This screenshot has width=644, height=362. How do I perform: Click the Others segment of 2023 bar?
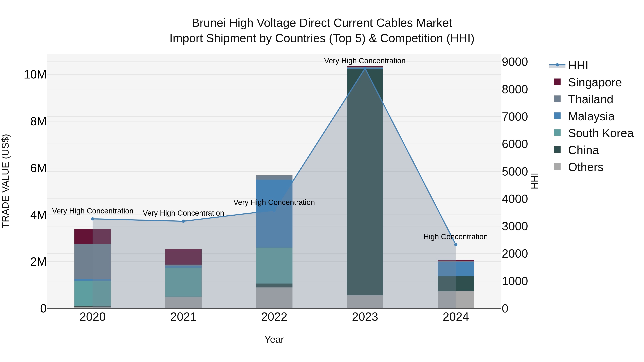pos(365,302)
